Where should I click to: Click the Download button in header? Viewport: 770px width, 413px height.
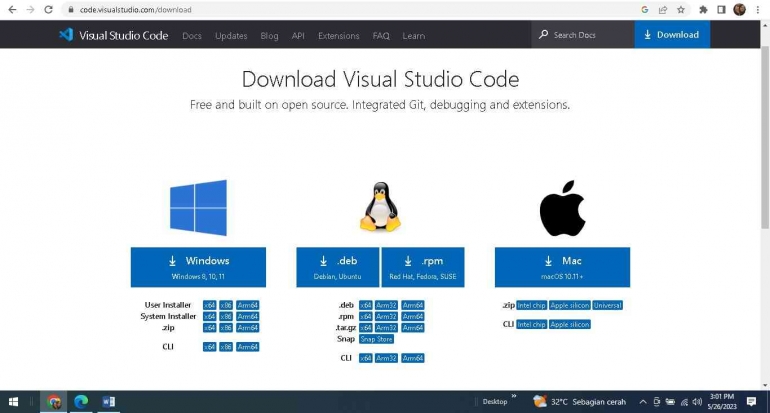pos(672,35)
